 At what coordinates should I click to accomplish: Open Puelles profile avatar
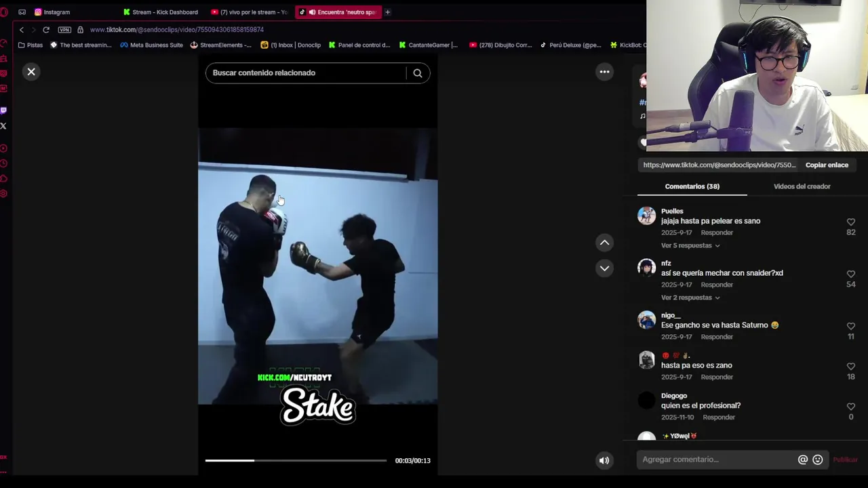(647, 216)
